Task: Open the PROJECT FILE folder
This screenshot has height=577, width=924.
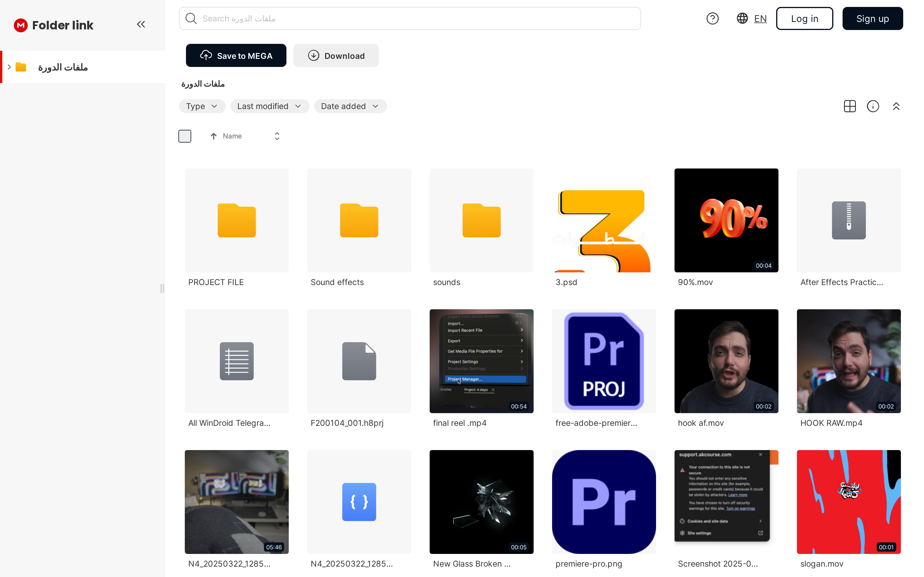Action: click(x=236, y=220)
